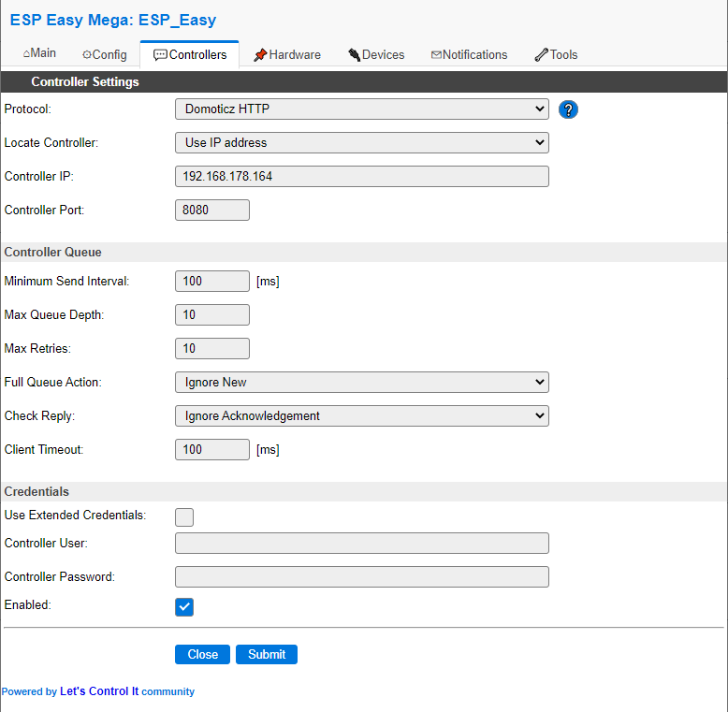Open the Protocol help question-mark icon

568,110
